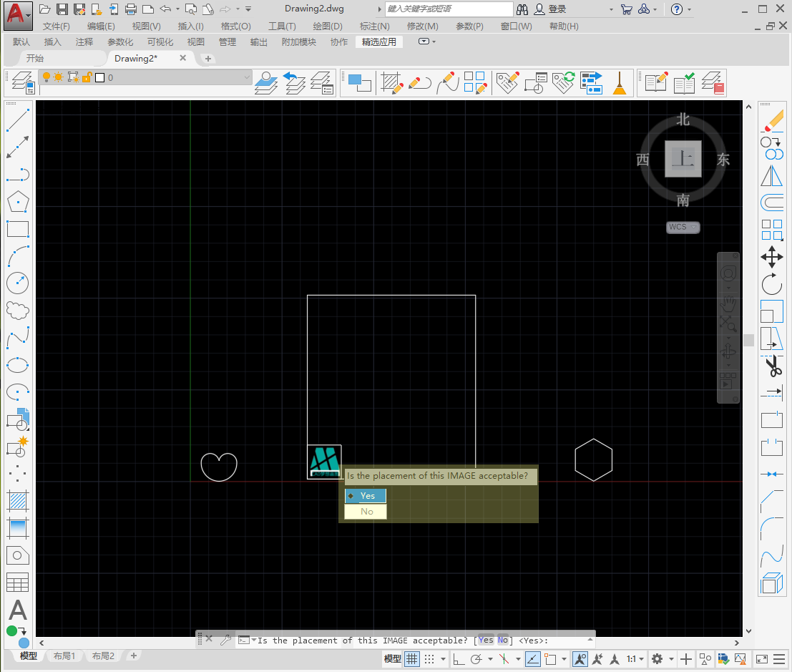Switch to the 布局1 layout tab
Screen dimensions: 792x672
pos(64,656)
